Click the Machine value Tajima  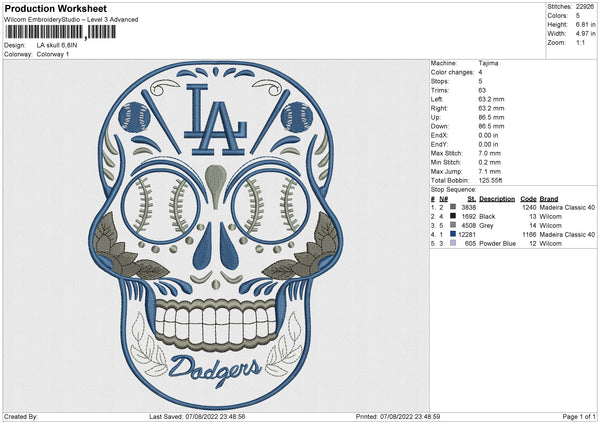[488, 62]
